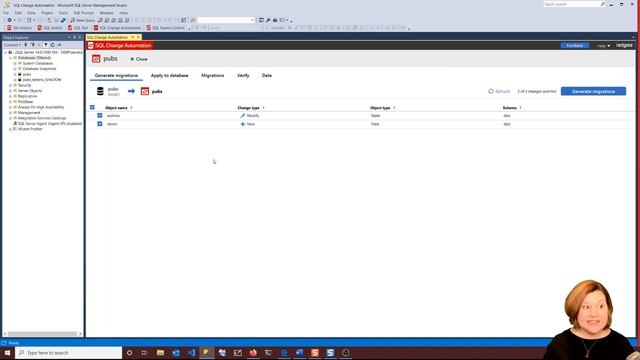Expand the System Databases node
The width and height of the screenshot is (640, 360).
coord(15,63)
